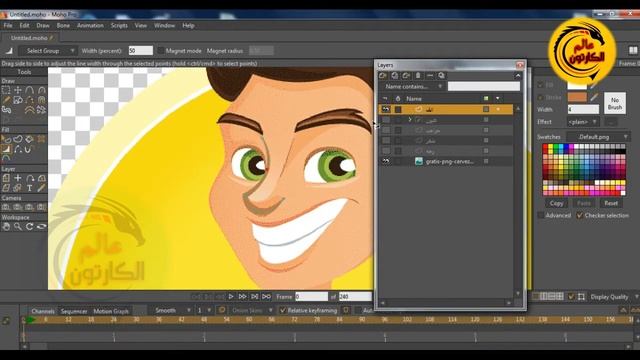Image resolution: width=640 pixels, height=360 pixels.
Task: Click the Duplicate Layer icon in Layers panel
Action: 395,76
